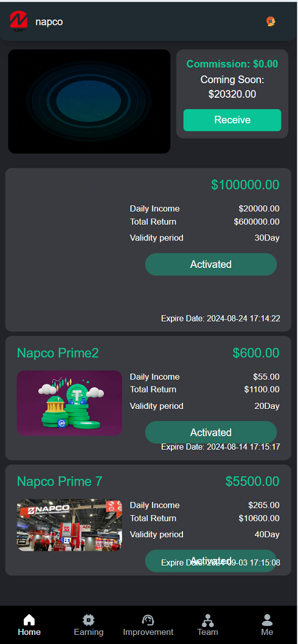Go to the Me profile icon
Image resolution: width=298 pixels, height=644 pixels.
(x=267, y=620)
